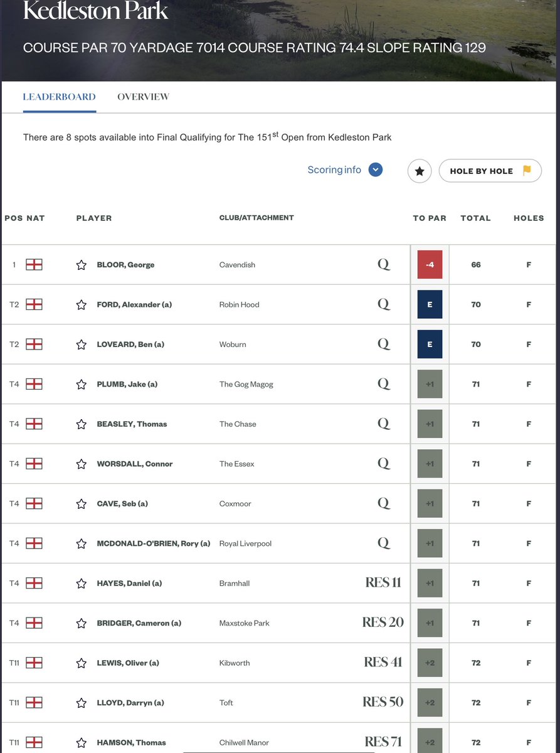Star Oliver Lewis's row
Screen dimensions: 560x753
[82, 663]
